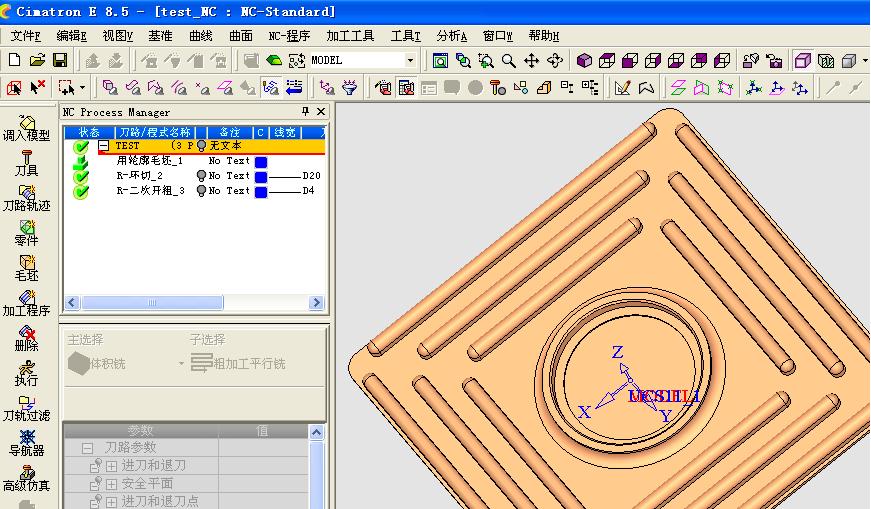Click the UCS axes creation icon
The image size is (871, 509).
(754, 88)
